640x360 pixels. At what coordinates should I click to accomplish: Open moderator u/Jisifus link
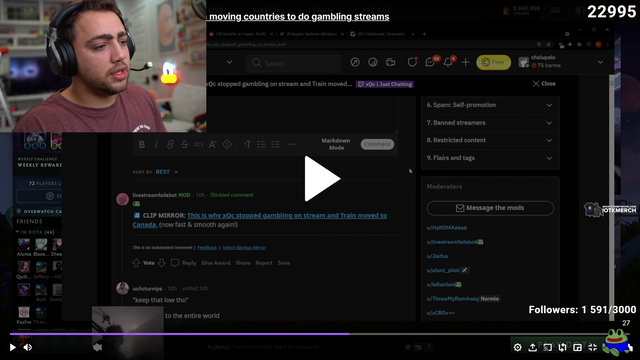pyautogui.click(x=437, y=256)
